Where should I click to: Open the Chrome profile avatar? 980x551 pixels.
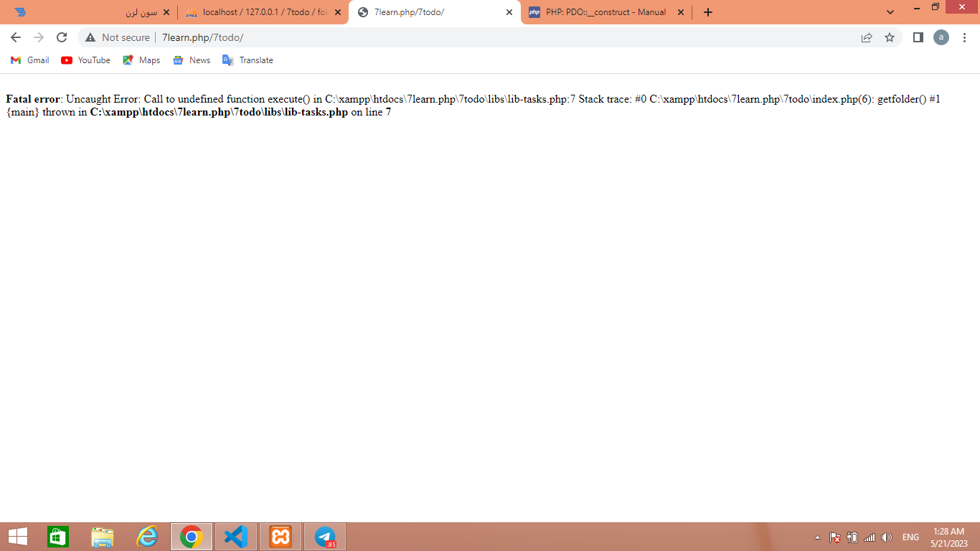[x=941, y=37]
